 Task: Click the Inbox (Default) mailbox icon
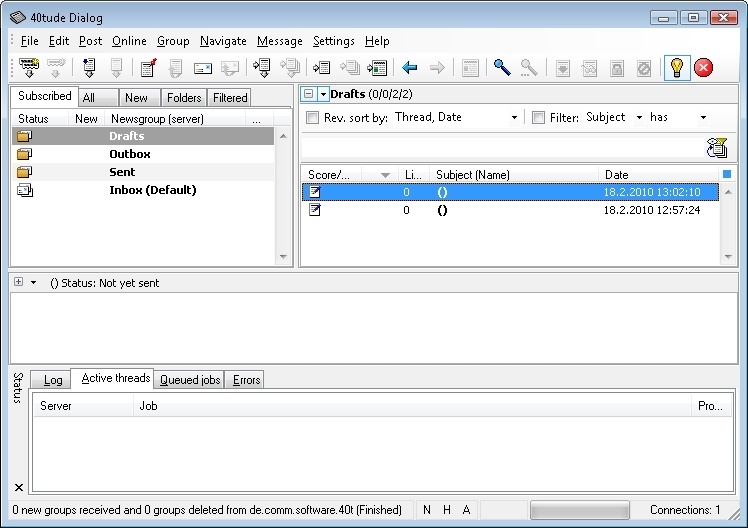pyautogui.click(x=25, y=190)
